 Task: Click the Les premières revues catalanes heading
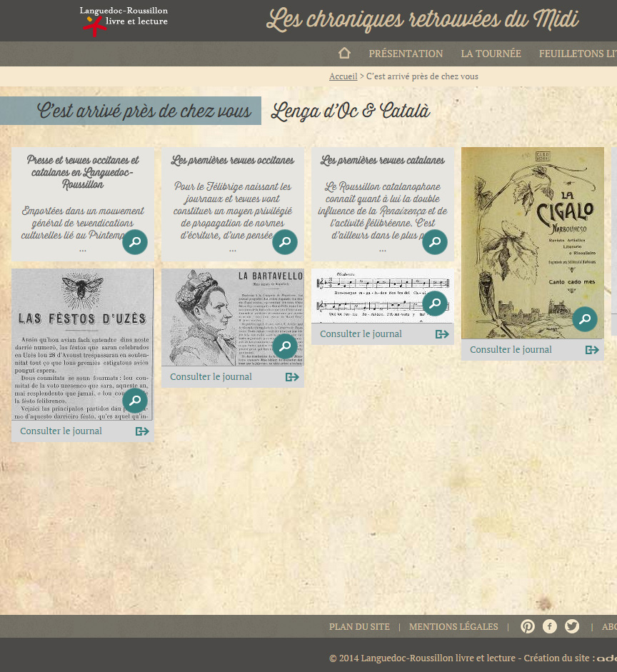[x=383, y=160]
